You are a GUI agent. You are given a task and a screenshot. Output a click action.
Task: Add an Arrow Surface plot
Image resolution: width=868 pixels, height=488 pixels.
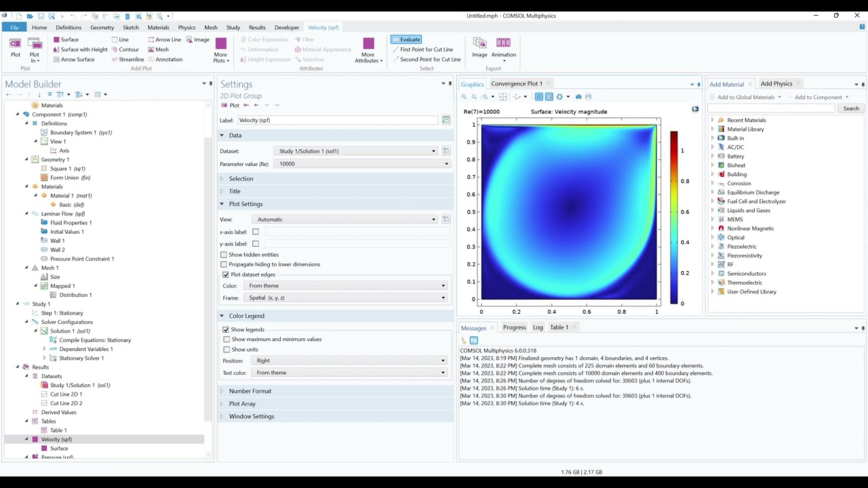73,60
